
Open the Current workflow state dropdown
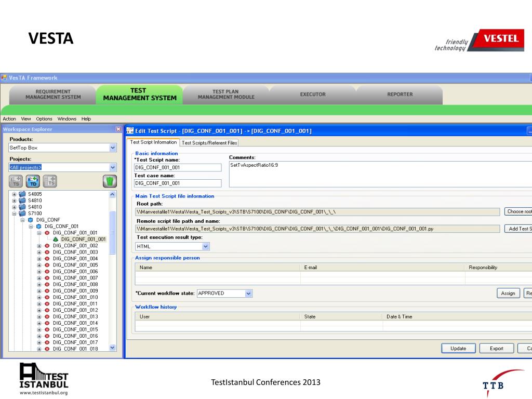pyautogui.click(x=248, y=293)
